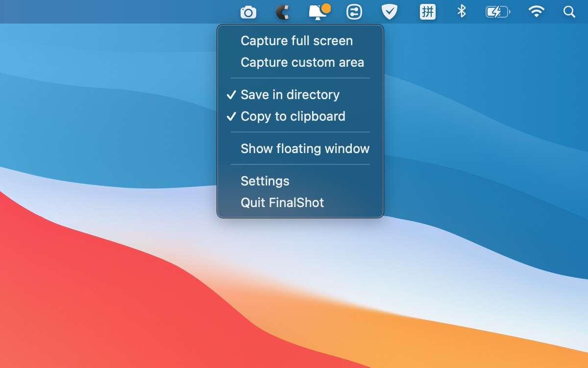This screenshot has width=588, height=368.
Task: Choose Capture full screen
Action: pyautogui.click(x=300, y=41)
